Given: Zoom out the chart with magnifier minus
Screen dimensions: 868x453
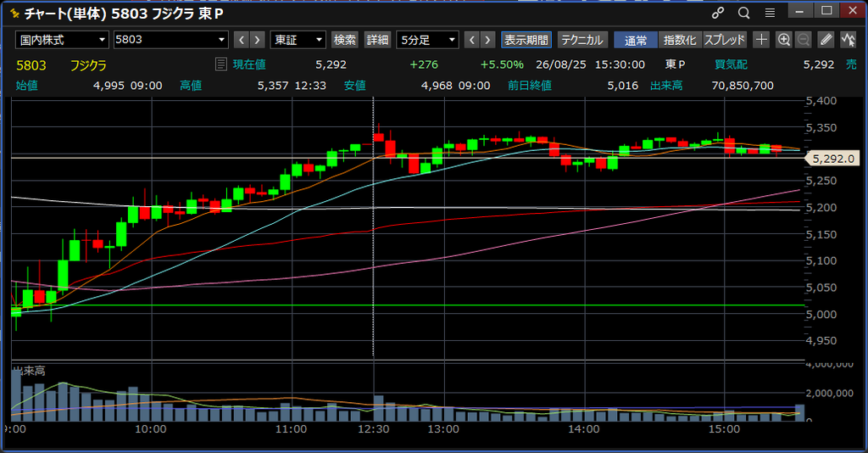Looking at the screenshot, I should (804, 39).
